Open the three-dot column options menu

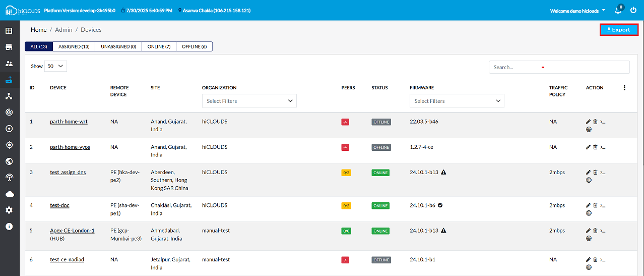coord(624,88)
